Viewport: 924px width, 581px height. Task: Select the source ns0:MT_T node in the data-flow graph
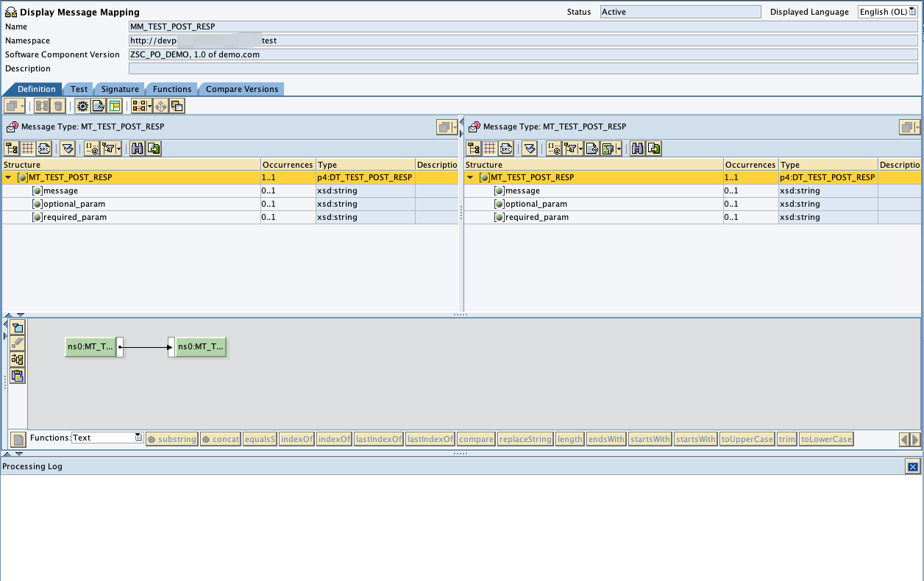tap(91, 346)
